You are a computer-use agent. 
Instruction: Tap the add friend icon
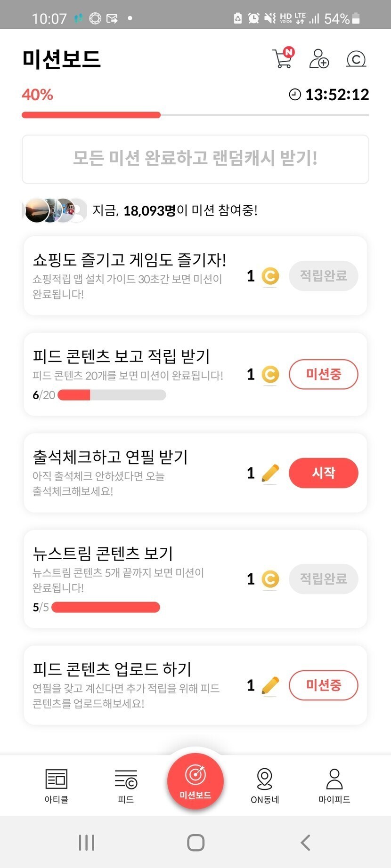point(319,58)
